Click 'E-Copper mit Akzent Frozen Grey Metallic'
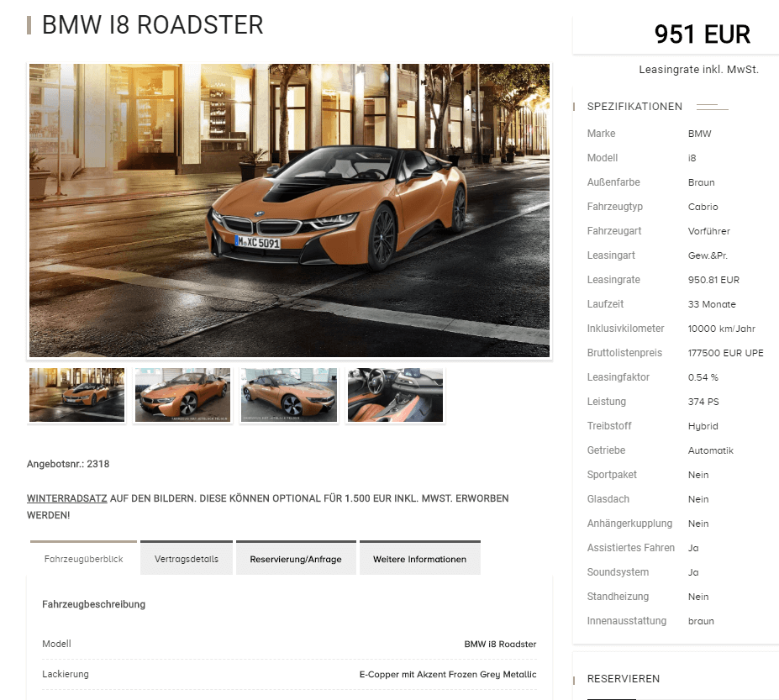The height and width of the screenshot is (700, 779). point(448,674)
